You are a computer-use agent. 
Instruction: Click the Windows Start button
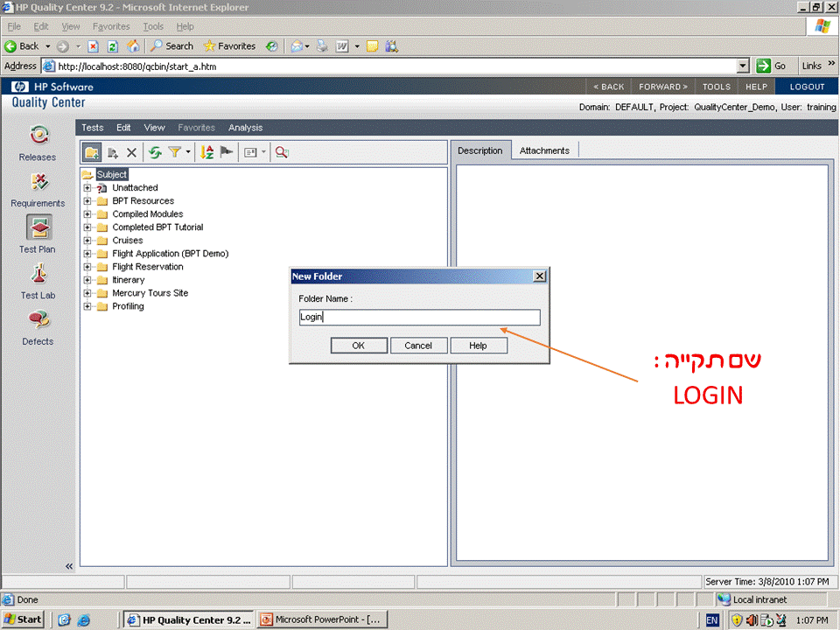pyautogui.click(x=23, y=619)
